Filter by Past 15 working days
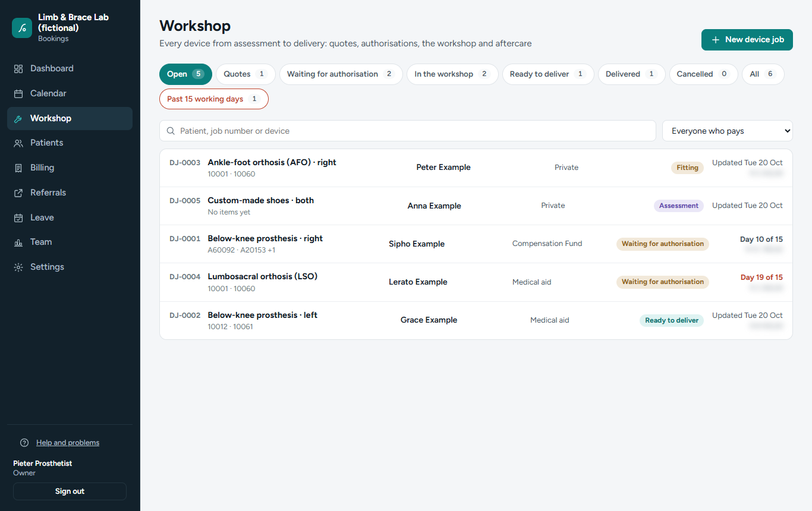812x511 pixels. point(214,99)
